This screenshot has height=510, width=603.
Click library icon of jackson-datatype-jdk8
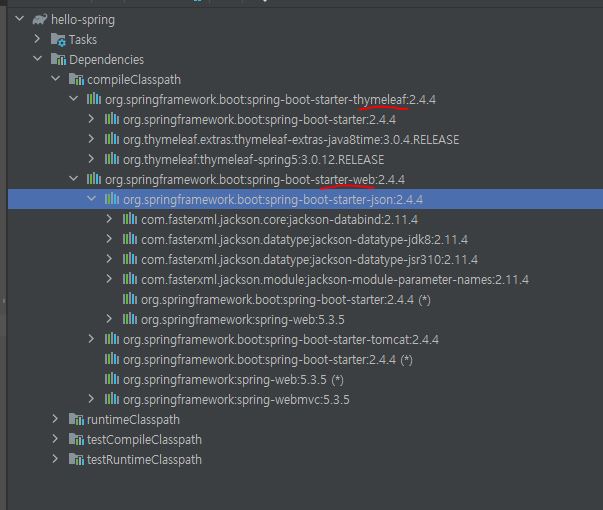130,239
